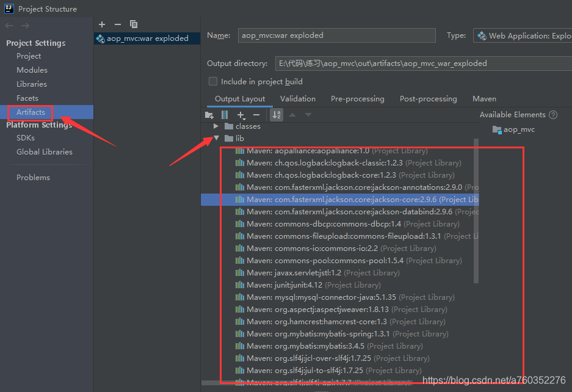This screenshot has width=572, height=392.
Task: Open the Available Elements help icon
Action: [x=552, y=114]
